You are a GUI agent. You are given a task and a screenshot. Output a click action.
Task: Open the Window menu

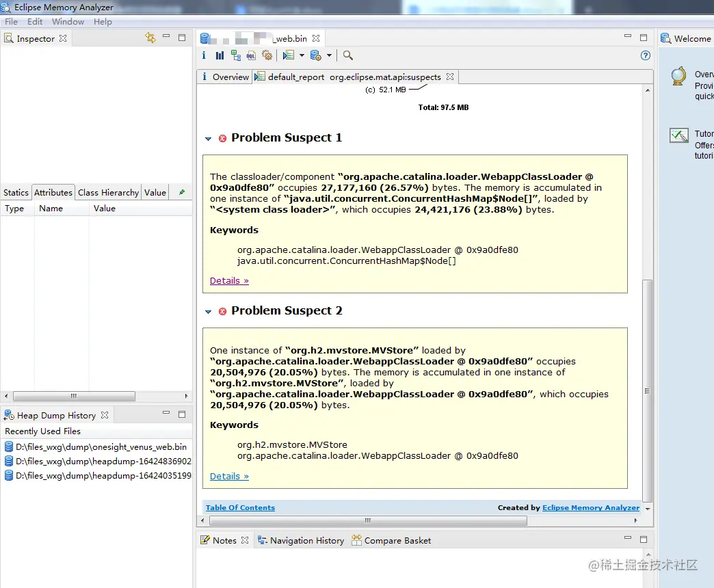pos(68,21)
